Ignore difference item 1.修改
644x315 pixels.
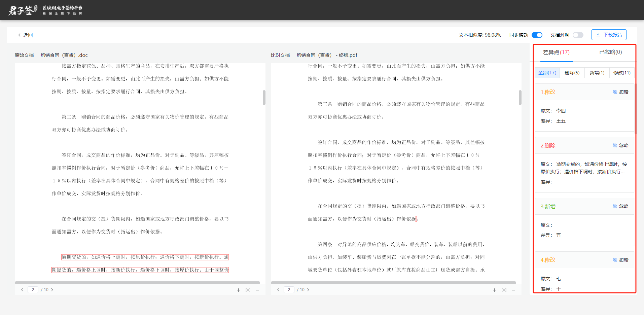(620, 92)
